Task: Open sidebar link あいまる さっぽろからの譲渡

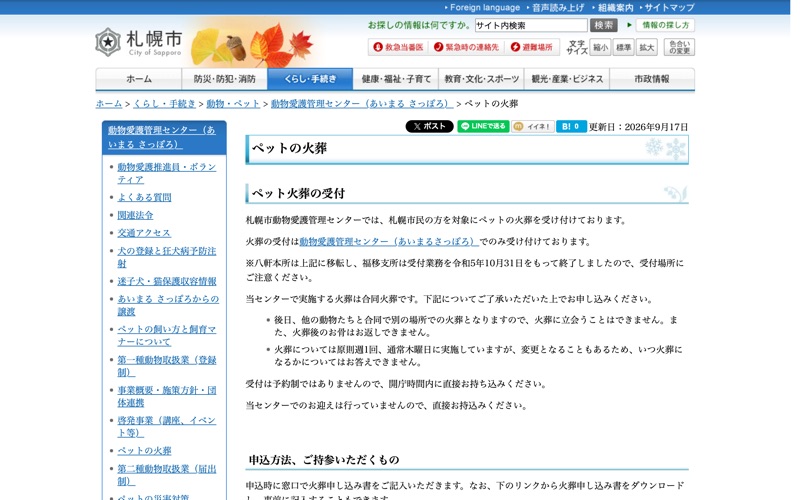Action: point(168,305)
